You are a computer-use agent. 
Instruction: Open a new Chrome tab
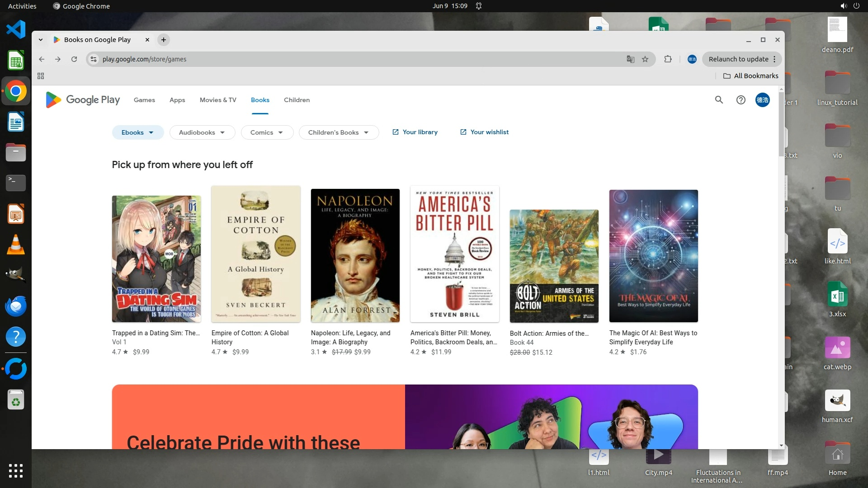164,40
